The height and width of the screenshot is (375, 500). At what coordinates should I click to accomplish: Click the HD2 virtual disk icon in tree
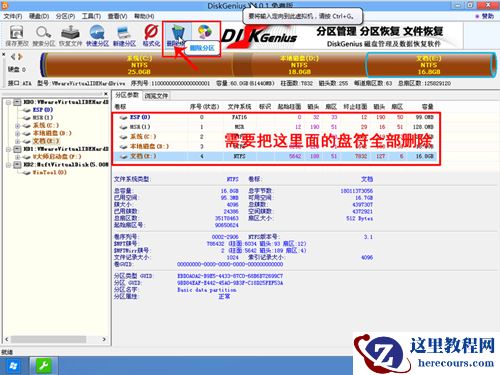pyautogui.click(x=17, y=164)
